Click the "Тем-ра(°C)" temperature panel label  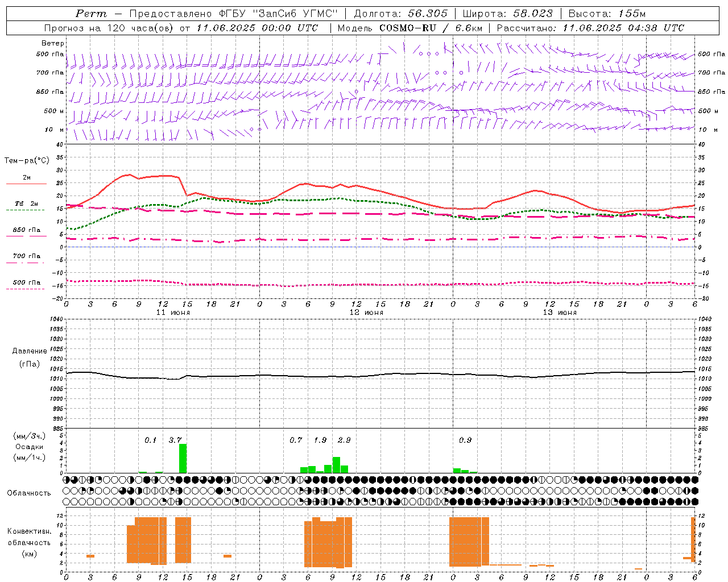tap(27, 161)
